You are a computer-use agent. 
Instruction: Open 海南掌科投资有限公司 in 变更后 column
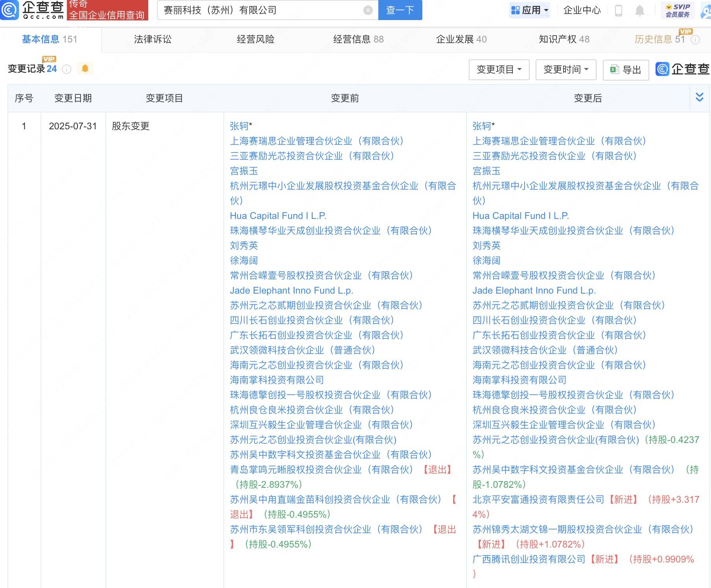pos(519,380)
